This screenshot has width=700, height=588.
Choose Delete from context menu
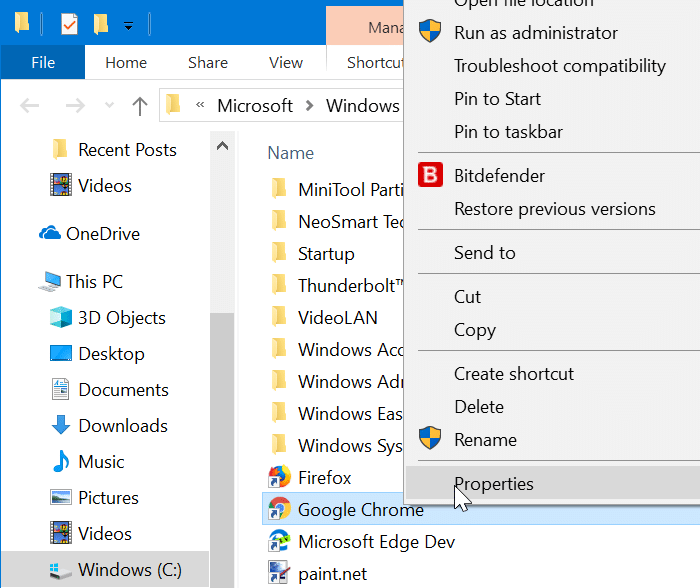point(553,407)
